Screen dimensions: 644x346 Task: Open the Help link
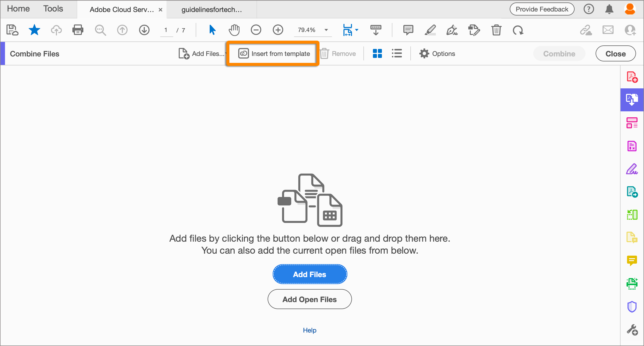click(x=310, y=330)
